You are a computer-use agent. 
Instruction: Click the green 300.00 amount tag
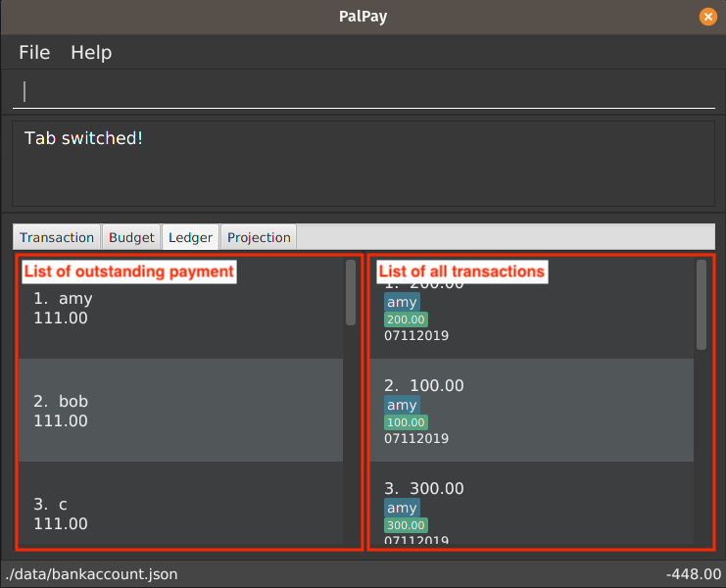pos(406,525)
